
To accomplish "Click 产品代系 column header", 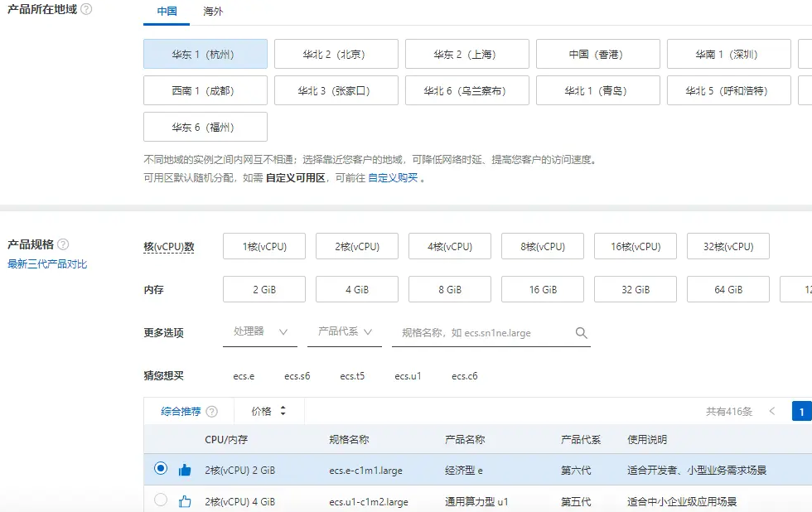I will pyautogui.click(x=581, y=440).
